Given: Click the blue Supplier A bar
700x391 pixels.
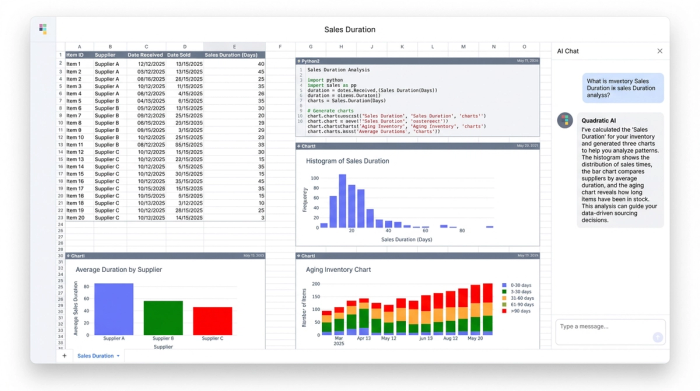Looking at the screenshot, I should click(114, 309).
